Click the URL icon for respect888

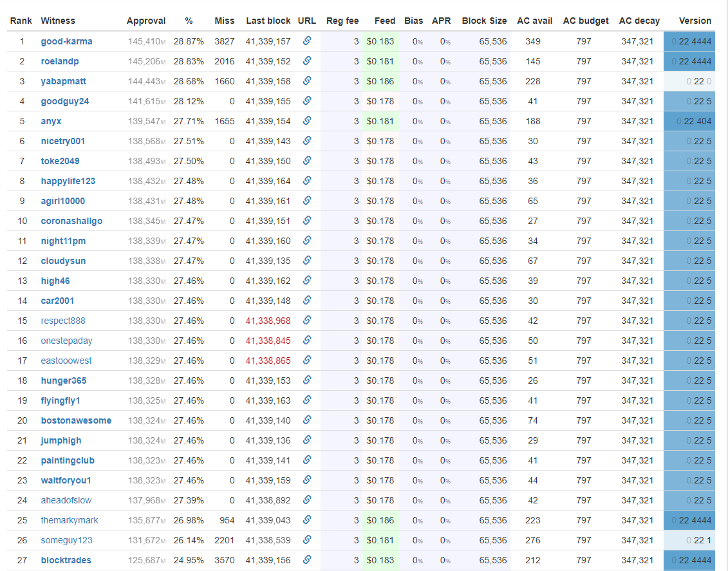307,321
